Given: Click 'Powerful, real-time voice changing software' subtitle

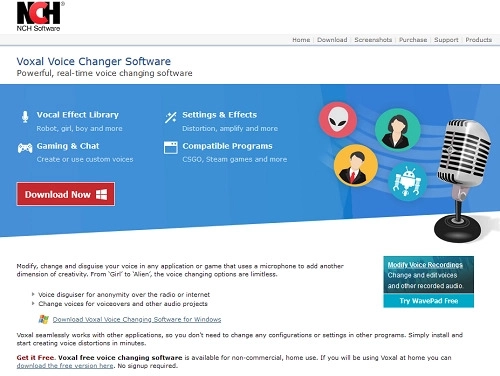Looking at the screenshot, I should coord(104,73).
